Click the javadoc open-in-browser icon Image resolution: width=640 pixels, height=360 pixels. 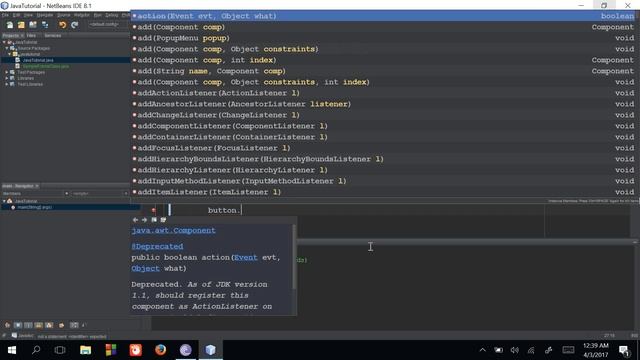[x=154, y=220]
